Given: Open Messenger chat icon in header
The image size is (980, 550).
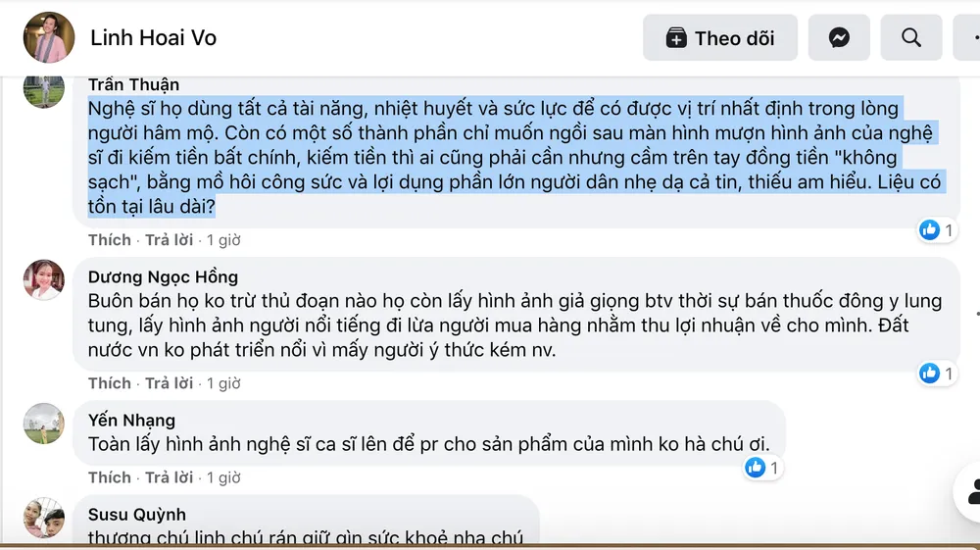Looking at the screenshot, I should [x=839, y=38].
